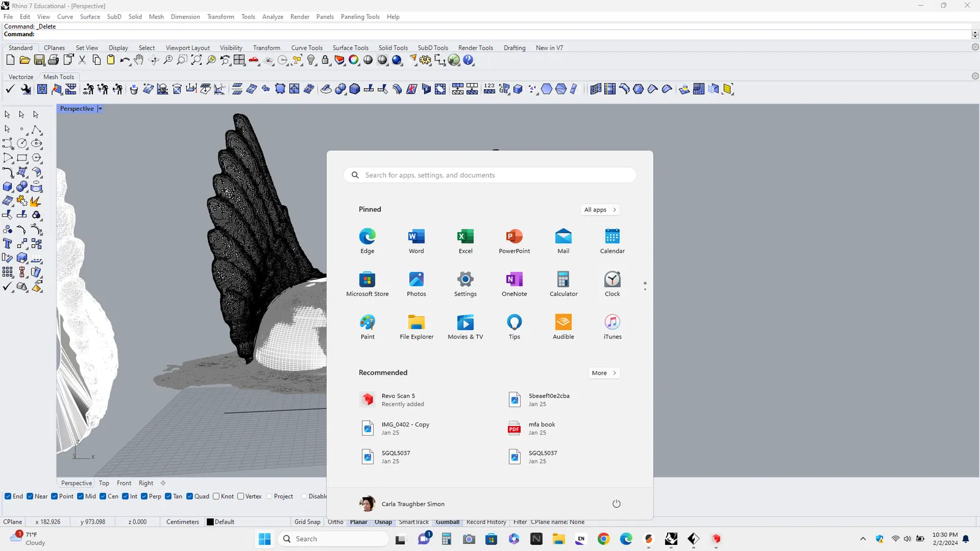Image resolution: width=980 pixels, height=551 pixels.
Task: Open a file with the folder icon
Action: tap(24, 60)
